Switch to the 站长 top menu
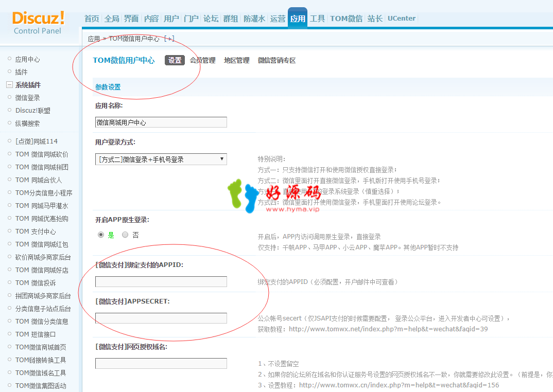553x392 pixels. tap(375, 19)
